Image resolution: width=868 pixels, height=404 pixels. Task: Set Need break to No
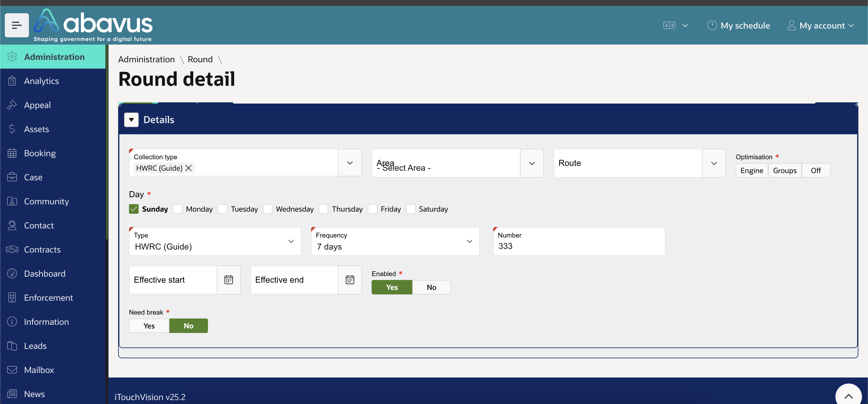click(188, 326)
